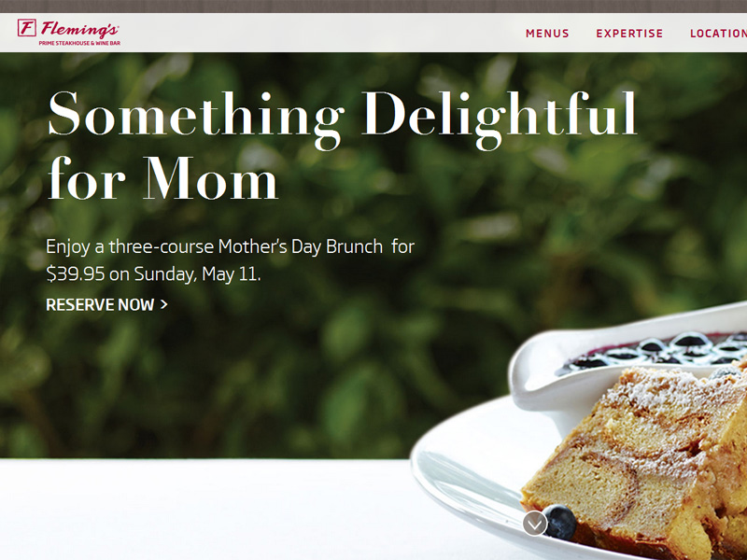Go to the LOCATIONS navigation item

click(717, 34)
